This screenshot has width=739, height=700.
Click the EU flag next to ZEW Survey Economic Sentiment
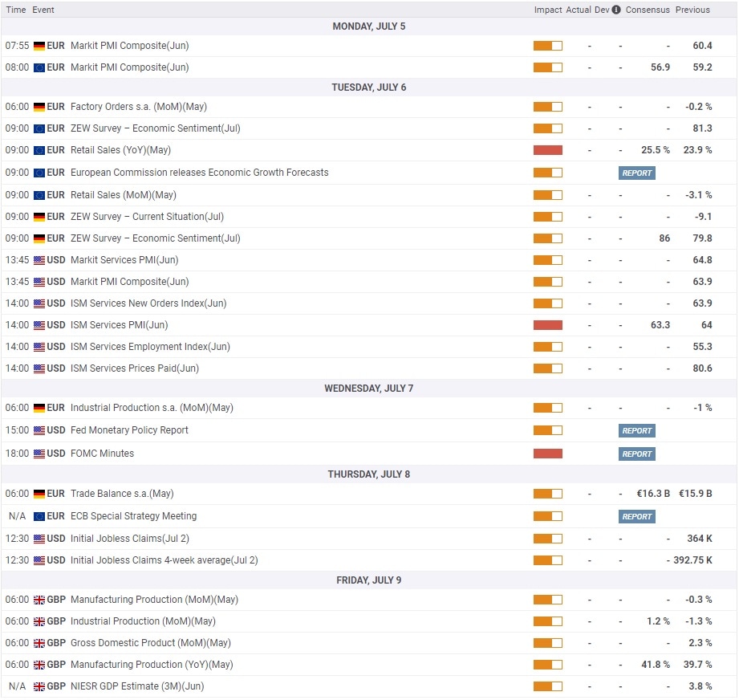[x=41, y=128]
